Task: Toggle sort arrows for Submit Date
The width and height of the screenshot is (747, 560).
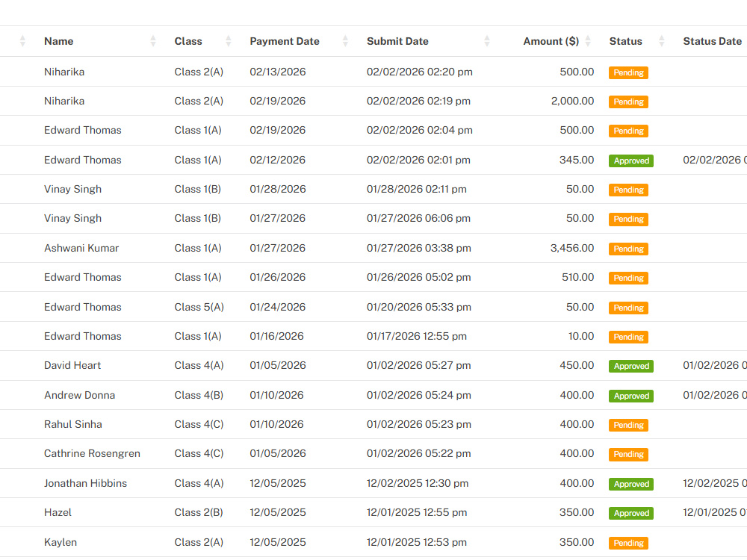Action: [x=487, y=41]
